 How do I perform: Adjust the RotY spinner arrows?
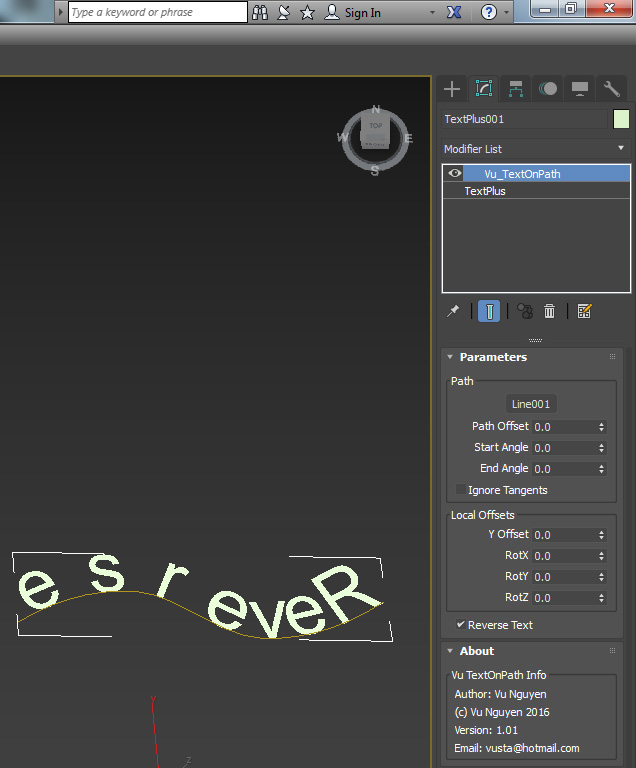pyautogui.click(x=602, y=577)
